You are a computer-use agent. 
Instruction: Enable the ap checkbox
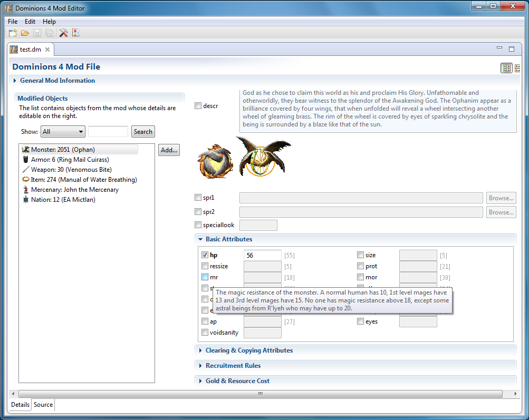[x=205, y=321]
